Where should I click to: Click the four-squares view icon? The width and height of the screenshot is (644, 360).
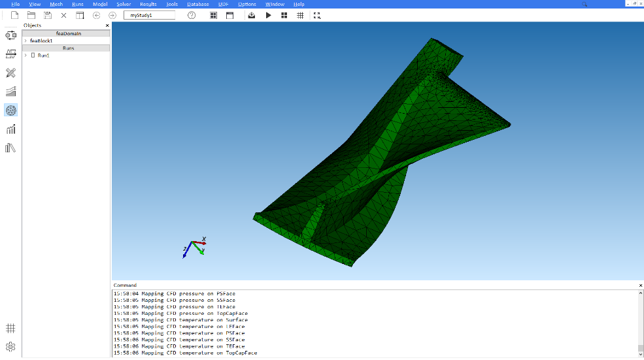(x=284, y=15)
